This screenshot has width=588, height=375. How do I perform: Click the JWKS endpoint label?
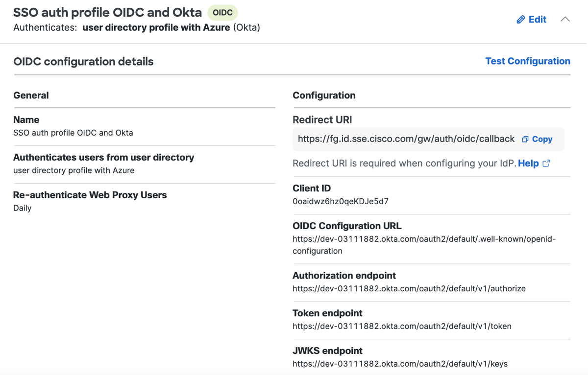(327, 351)
